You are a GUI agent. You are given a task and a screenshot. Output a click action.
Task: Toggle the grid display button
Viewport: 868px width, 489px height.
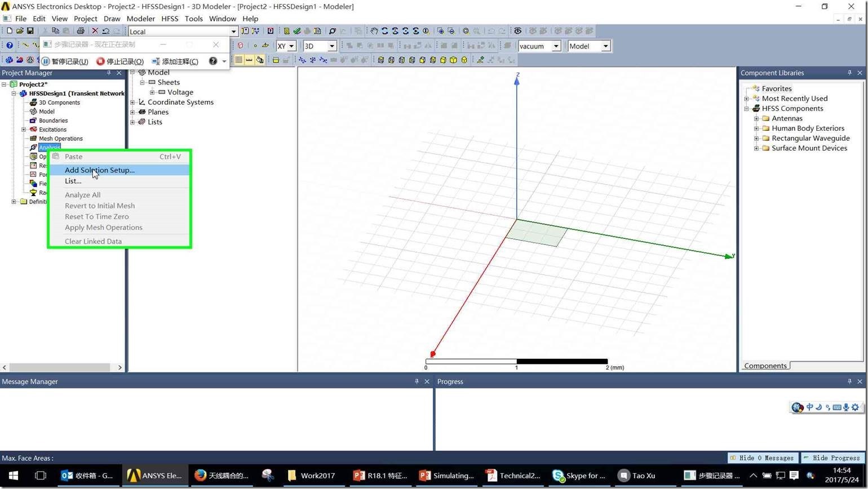[238, 60]
